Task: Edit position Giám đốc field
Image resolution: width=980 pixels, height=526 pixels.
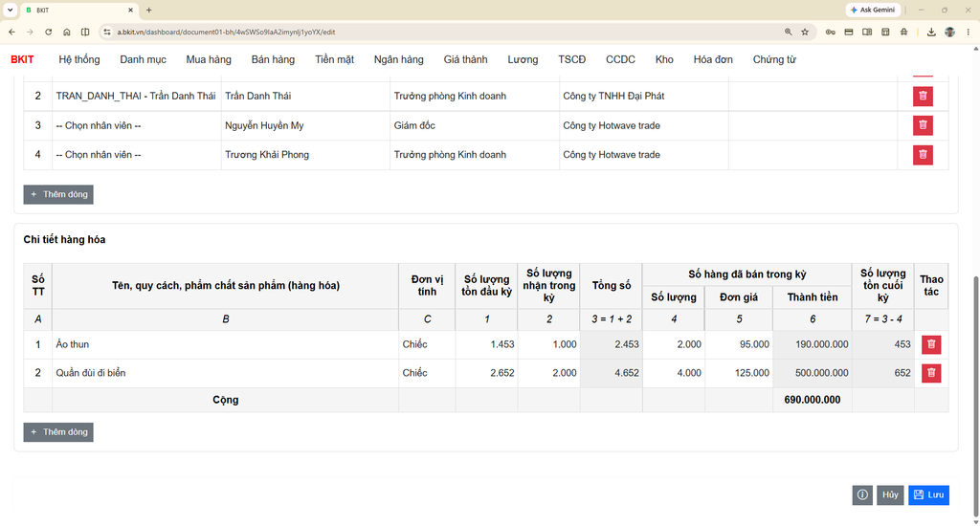Action: (475, 125)
